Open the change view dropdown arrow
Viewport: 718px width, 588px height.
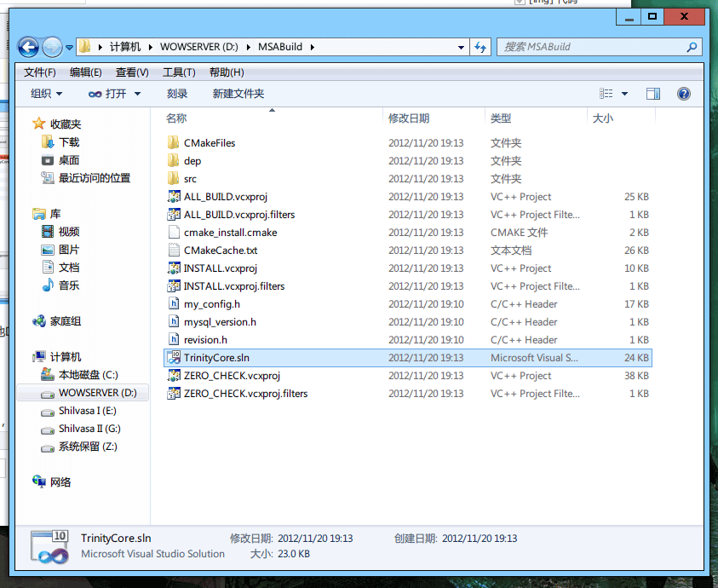pos(624,94)
